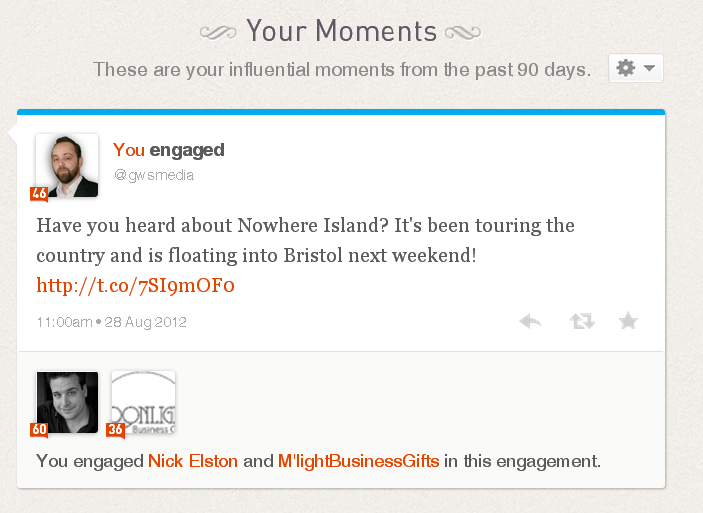
Task: Click the 60 score badge
Action: tap(39, 430)
